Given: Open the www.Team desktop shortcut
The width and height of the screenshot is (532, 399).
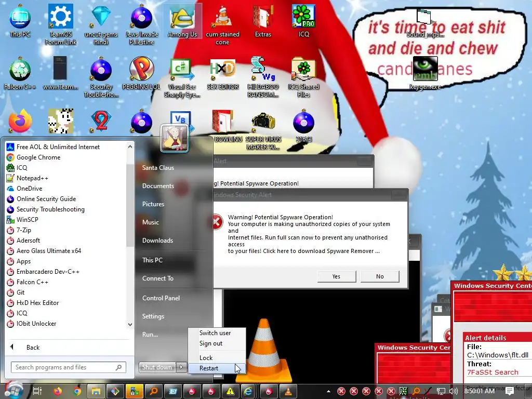Looking at the screenshot, I should coord(60,73).
